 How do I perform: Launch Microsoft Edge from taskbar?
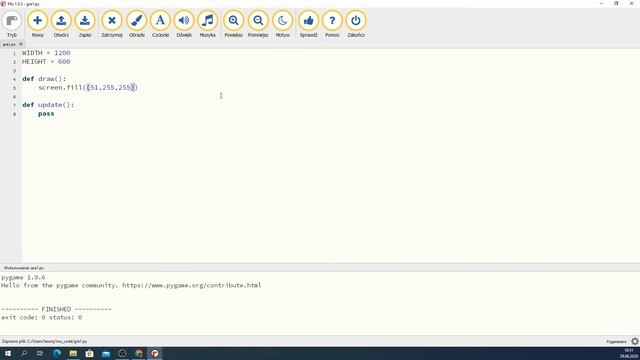pyautogui.click(x=57, y=353)
